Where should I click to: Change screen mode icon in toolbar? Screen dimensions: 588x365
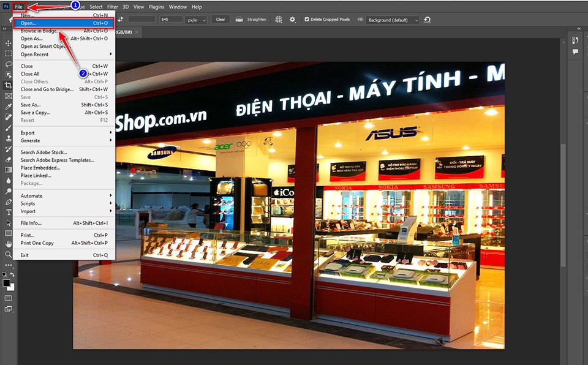point(8,309)
